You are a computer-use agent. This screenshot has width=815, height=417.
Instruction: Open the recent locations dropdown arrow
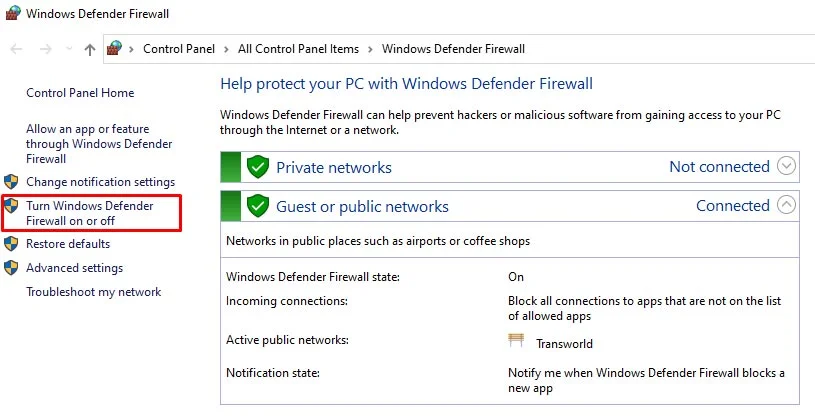[x=68, y=49]
